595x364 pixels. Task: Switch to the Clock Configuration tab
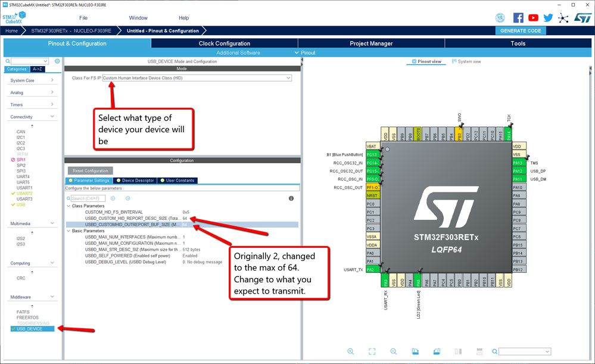pyautogui.click(x=225, y=43)
